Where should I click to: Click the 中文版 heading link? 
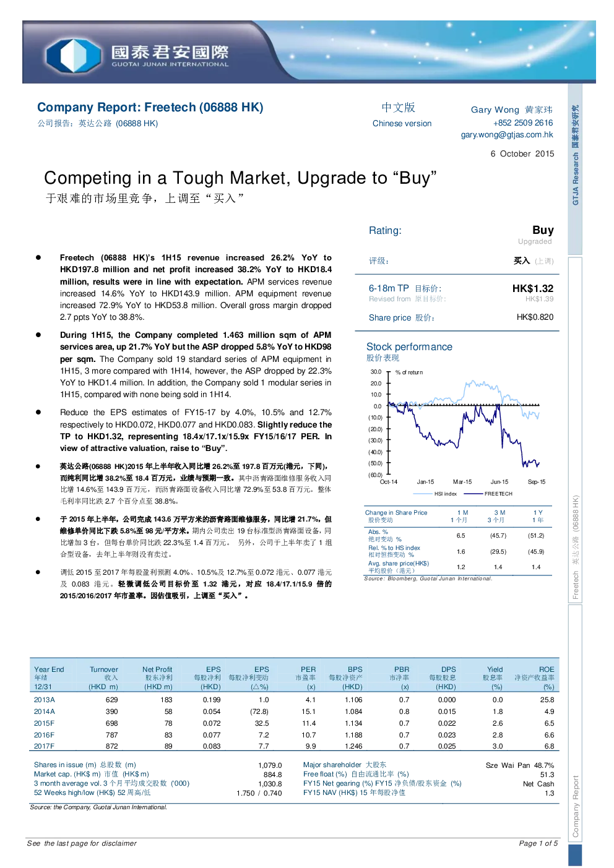point(398,108)
